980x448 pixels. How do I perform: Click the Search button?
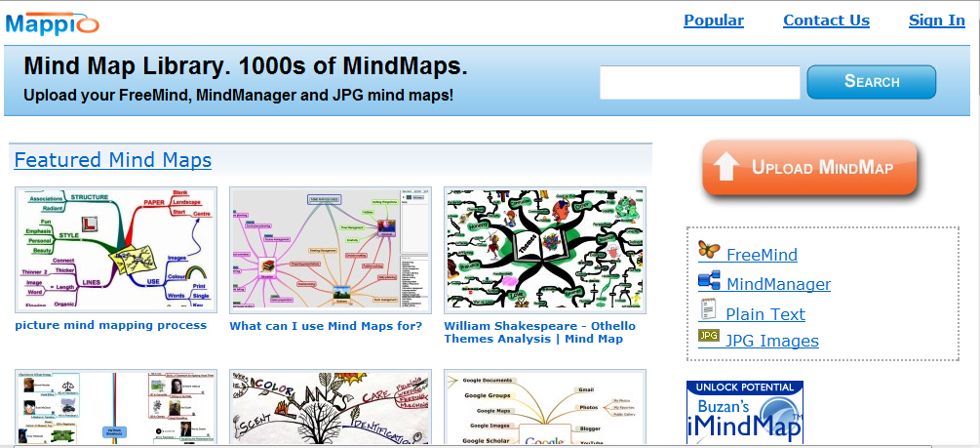click(x=871, y=82)
